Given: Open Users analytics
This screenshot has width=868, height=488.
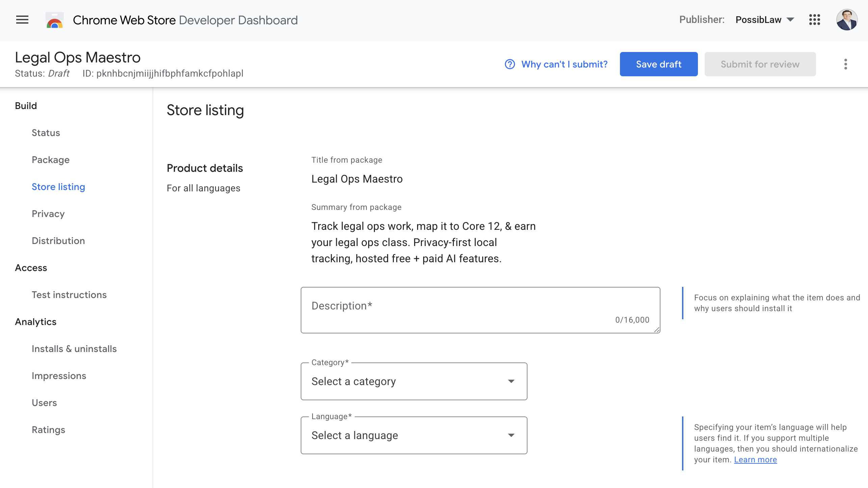Looking at the screenshot, I should click(44, 403).
